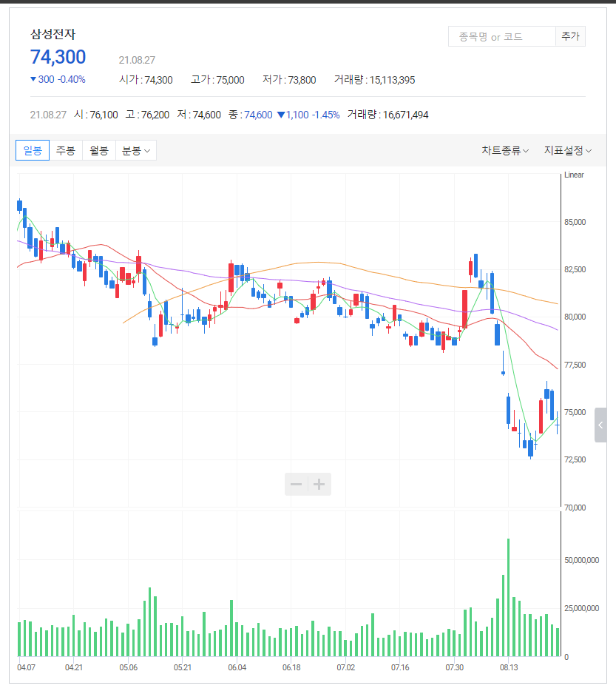The width and height of the screenshot is (616, 691).
Task: Click the closing price 종 74,600
Action: tap(251, 115)
